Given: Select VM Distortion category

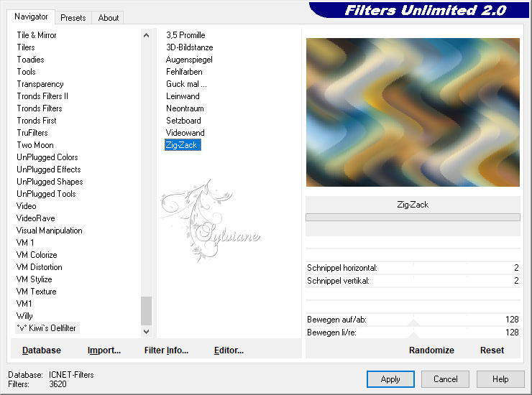Looking at the screenshot, I should click(x=40, y=267).
